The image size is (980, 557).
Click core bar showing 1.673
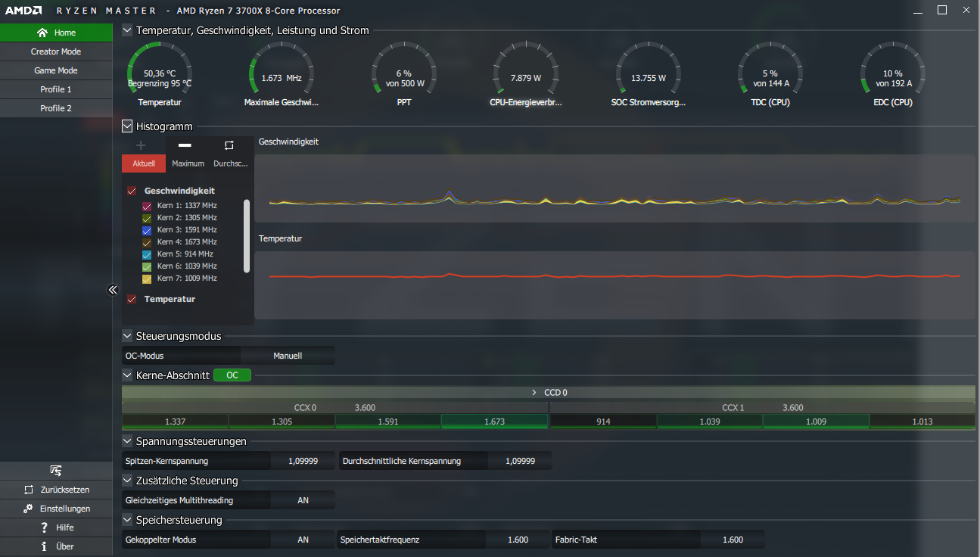point(494,422)
